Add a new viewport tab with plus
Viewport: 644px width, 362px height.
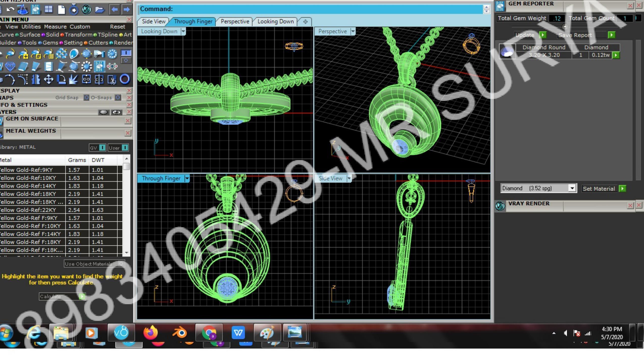[x=305, y=22]
